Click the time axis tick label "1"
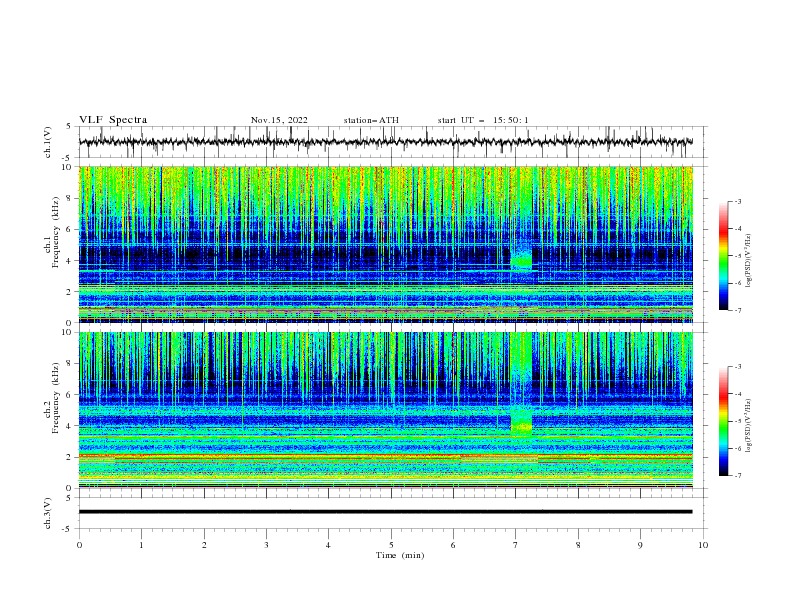 click(x=141, y=545)
